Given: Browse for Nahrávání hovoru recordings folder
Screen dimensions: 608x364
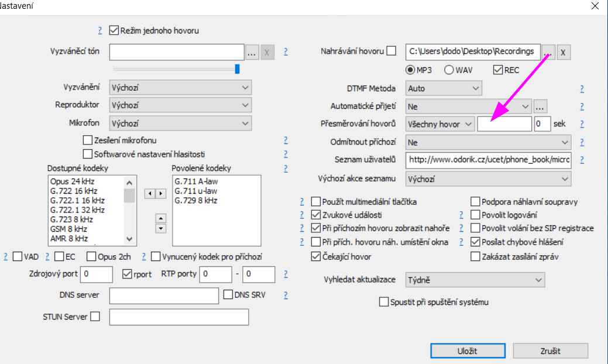Looking at the screenshot, I should click(548, 52).
